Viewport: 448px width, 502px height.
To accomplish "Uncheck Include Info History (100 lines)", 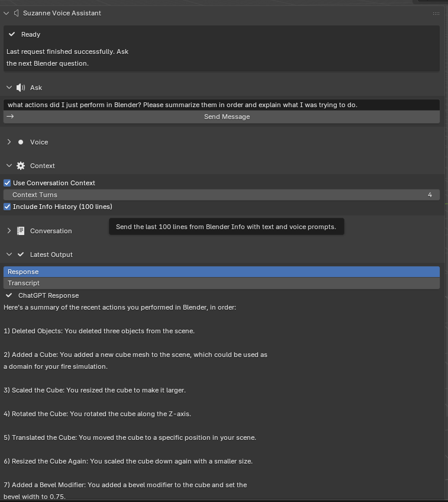I will tap(8, 207).
